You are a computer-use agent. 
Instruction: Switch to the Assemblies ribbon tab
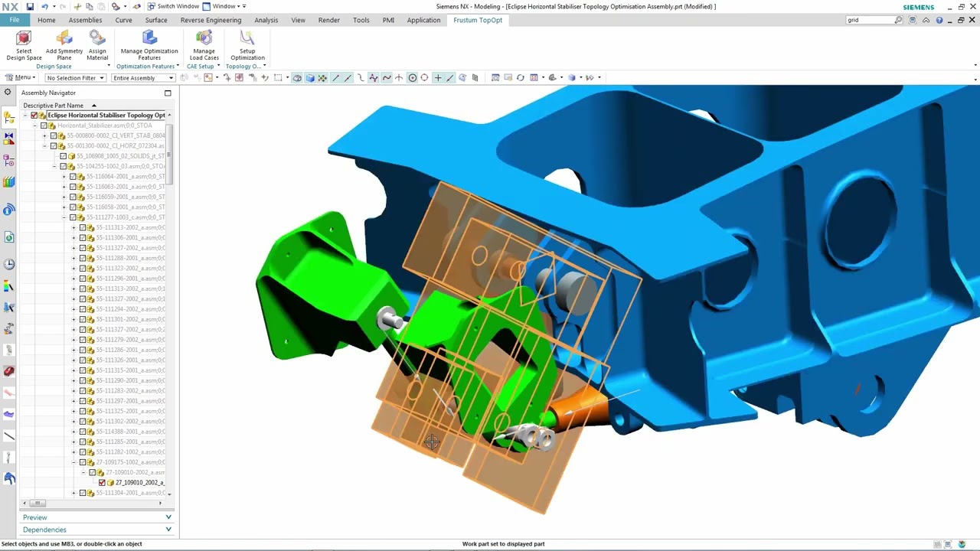click(85, 20)
